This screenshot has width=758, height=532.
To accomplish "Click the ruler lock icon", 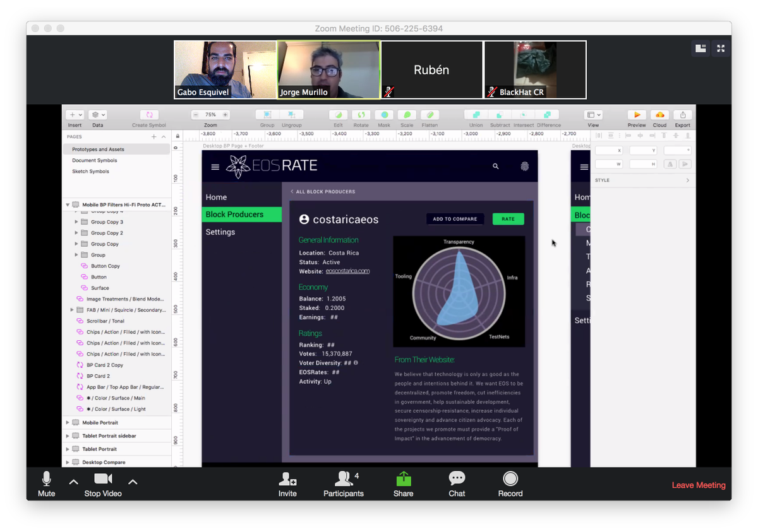I will coord(177,136).
